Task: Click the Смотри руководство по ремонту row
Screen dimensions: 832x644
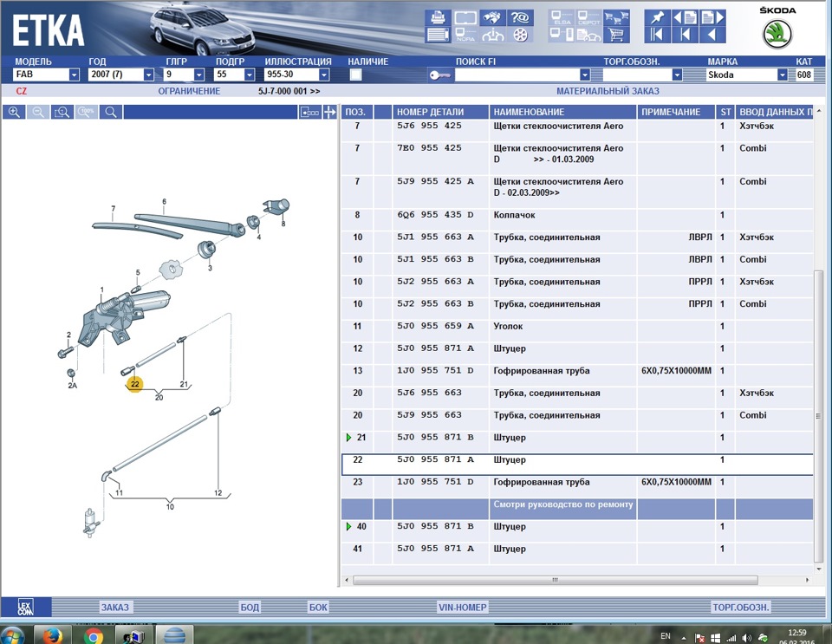Action: pyautogui.click(x=577, y=509)
